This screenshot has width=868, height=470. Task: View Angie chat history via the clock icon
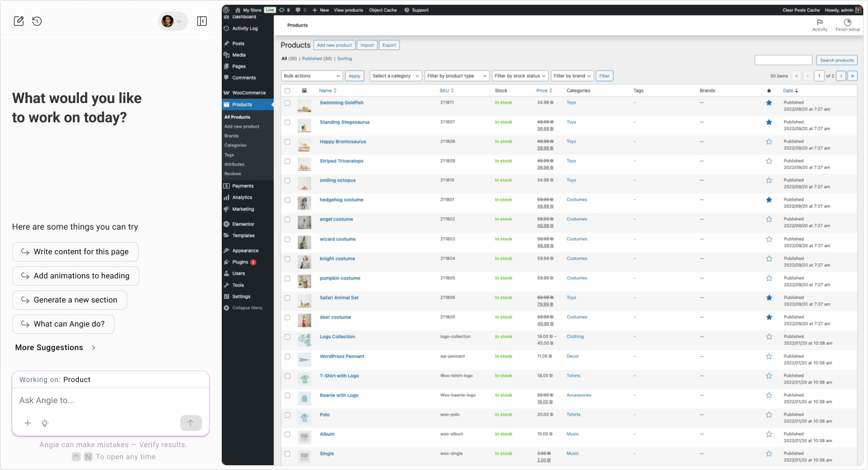point(37,20)
